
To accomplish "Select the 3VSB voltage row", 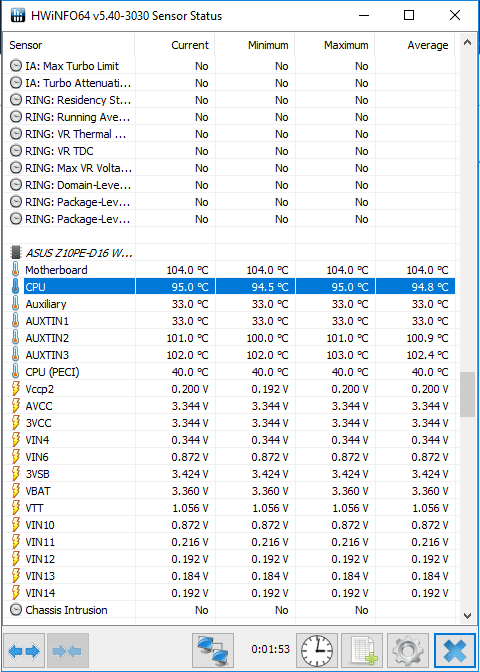I will 229,474.
